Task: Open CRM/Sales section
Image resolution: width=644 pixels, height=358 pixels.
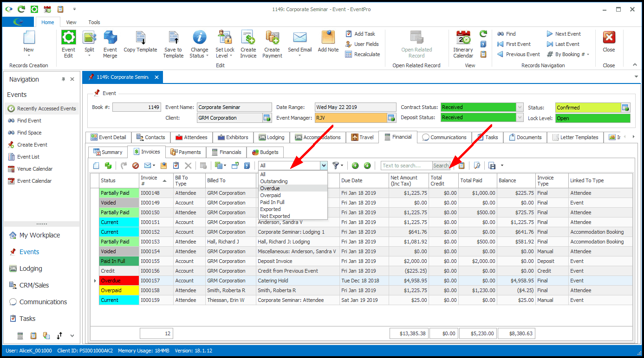Action: point(34,285)
